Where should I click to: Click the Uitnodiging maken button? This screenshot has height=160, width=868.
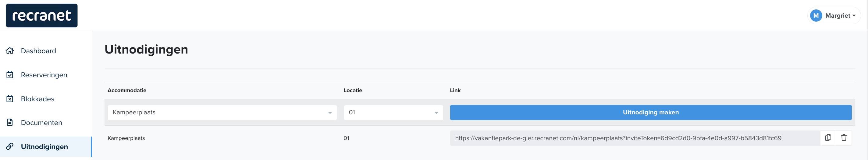click(651, 113)
